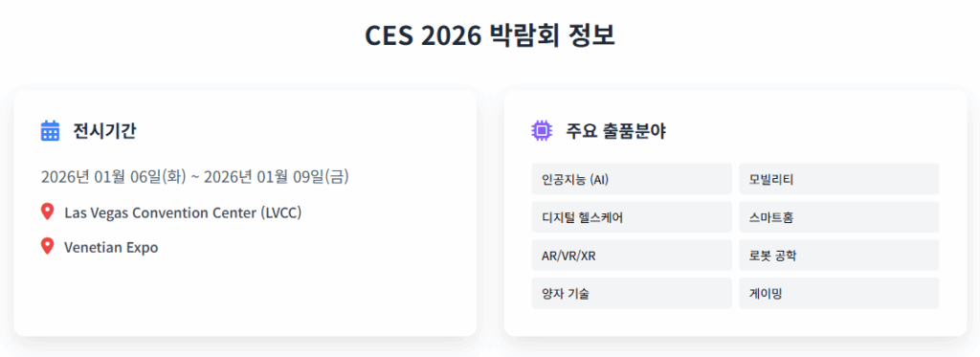
Task: Select the 모빌리티 category tag
Action: (838, 179)
